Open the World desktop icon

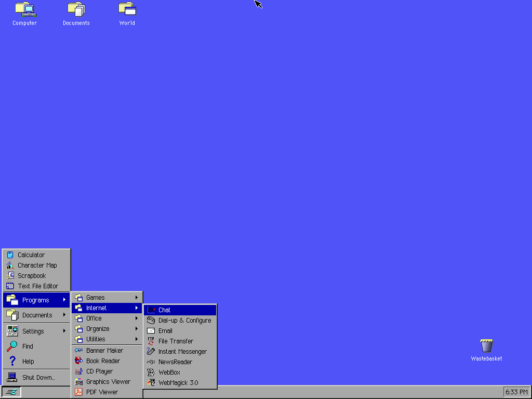point(127,13)
